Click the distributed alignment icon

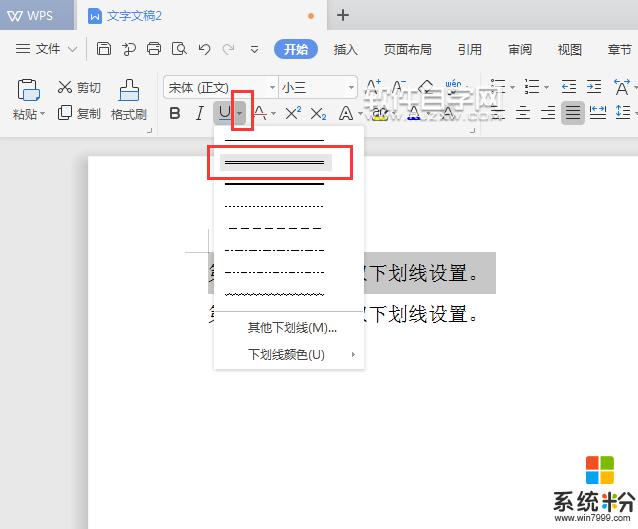coord(598,113)
